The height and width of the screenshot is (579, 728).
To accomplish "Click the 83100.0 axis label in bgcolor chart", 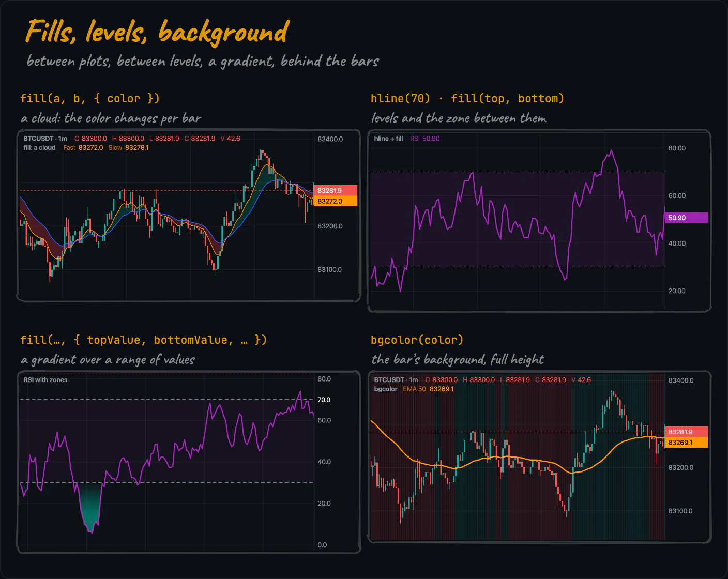I will click(x=681, y=511).
